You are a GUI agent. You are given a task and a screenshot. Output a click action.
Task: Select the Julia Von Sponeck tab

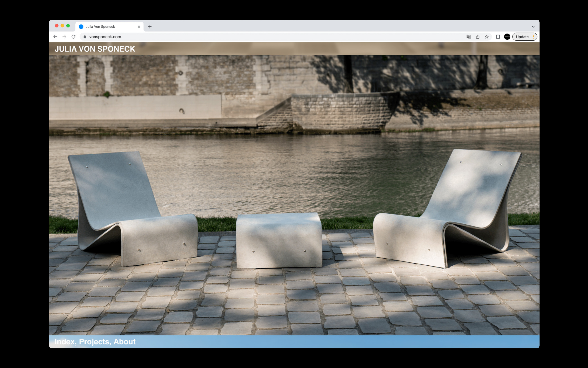(x=104, y=27)
